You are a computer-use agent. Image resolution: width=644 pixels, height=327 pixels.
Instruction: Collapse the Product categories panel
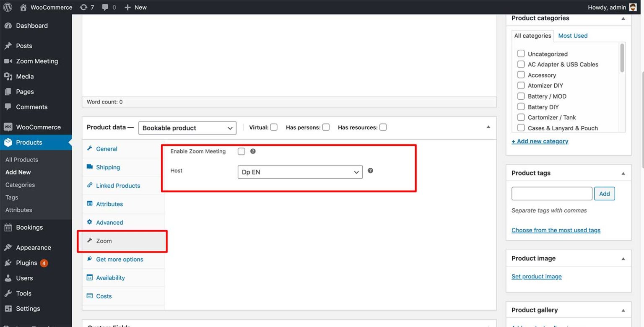[x=624, y=18]
